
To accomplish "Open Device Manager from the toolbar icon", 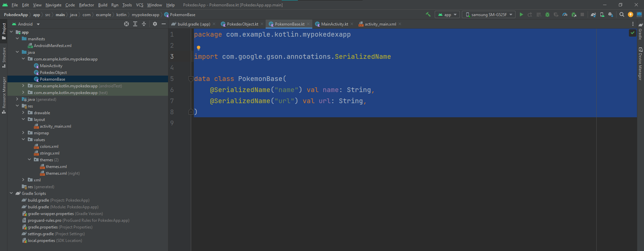I will [602, 14].
